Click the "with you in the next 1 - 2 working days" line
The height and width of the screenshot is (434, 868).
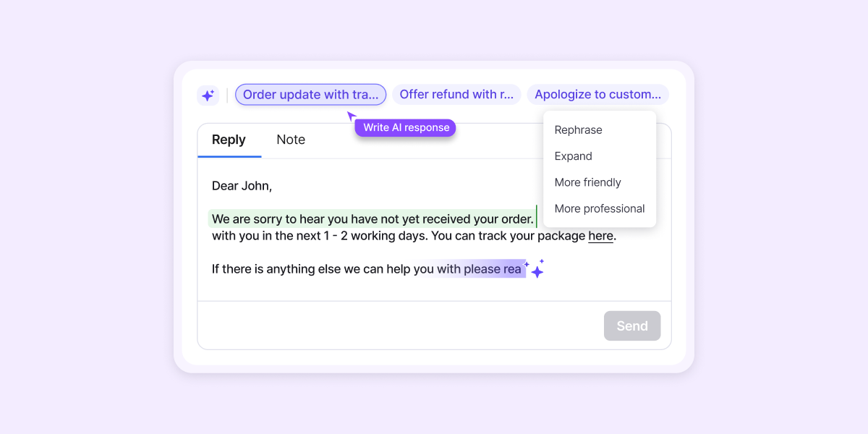coord(414,236)
